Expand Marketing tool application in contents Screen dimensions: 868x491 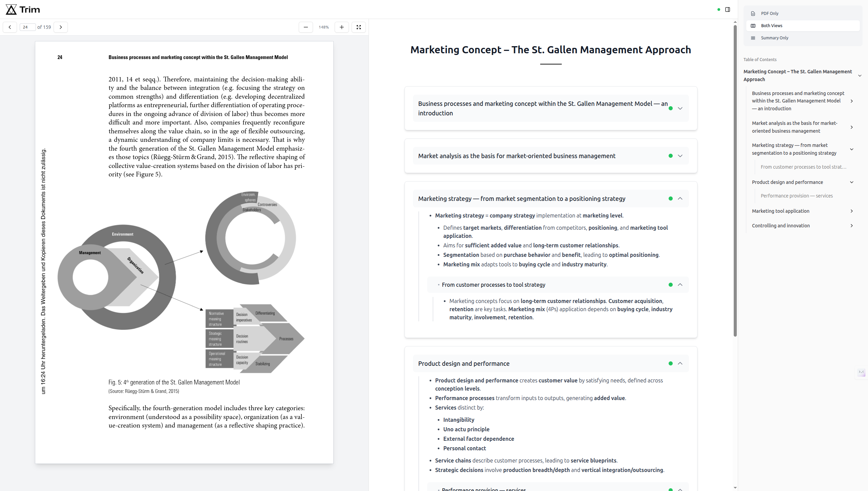(851, 211)
